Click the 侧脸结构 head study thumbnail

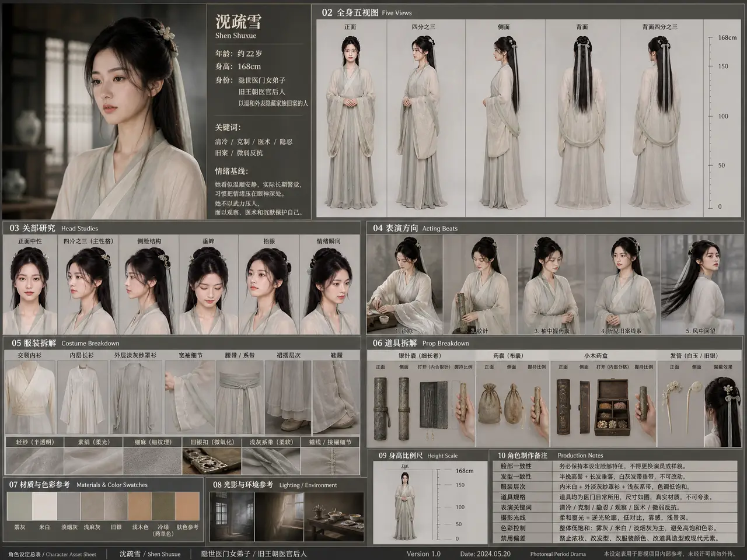click(x=149, y=290)
